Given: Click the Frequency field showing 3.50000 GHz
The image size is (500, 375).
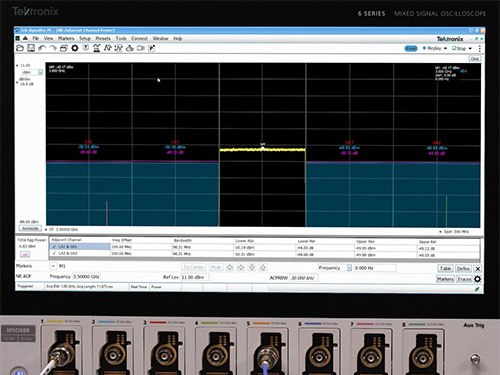Looking at the screenshot, I should tap(86, 277).
